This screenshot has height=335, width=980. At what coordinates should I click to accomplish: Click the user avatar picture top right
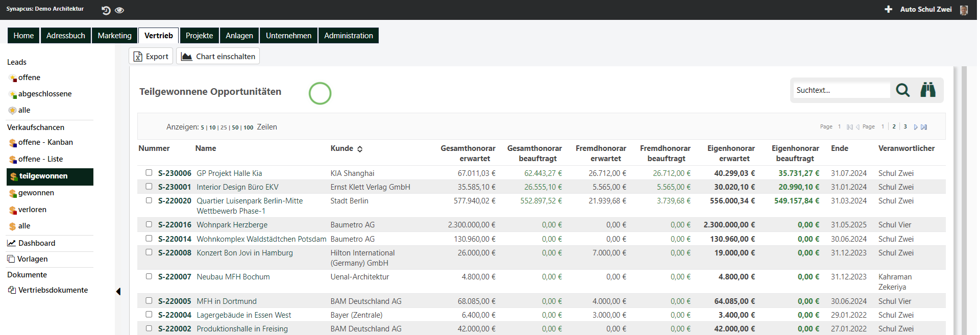[x=963, y=10]
